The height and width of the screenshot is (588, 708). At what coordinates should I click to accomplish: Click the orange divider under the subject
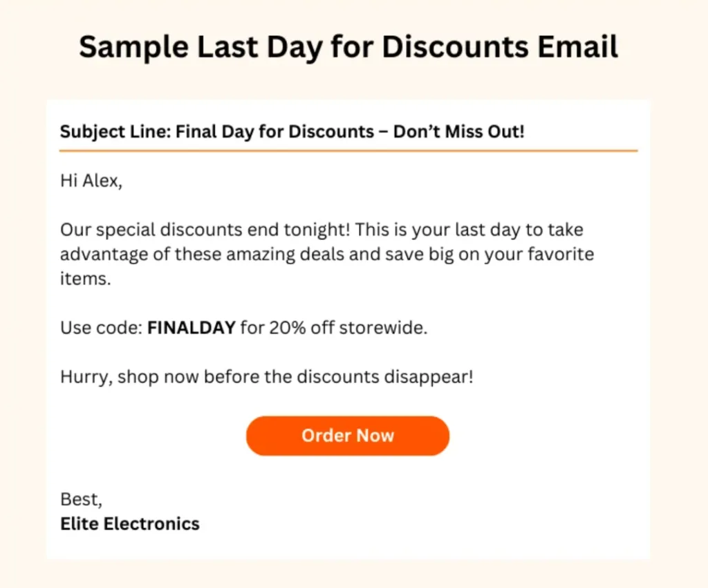(348, 151)
